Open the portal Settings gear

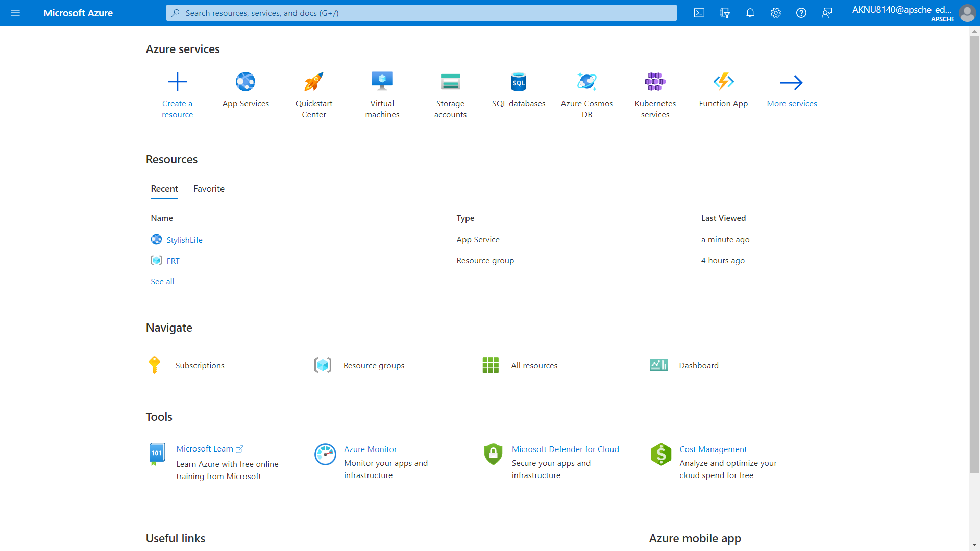775,13
